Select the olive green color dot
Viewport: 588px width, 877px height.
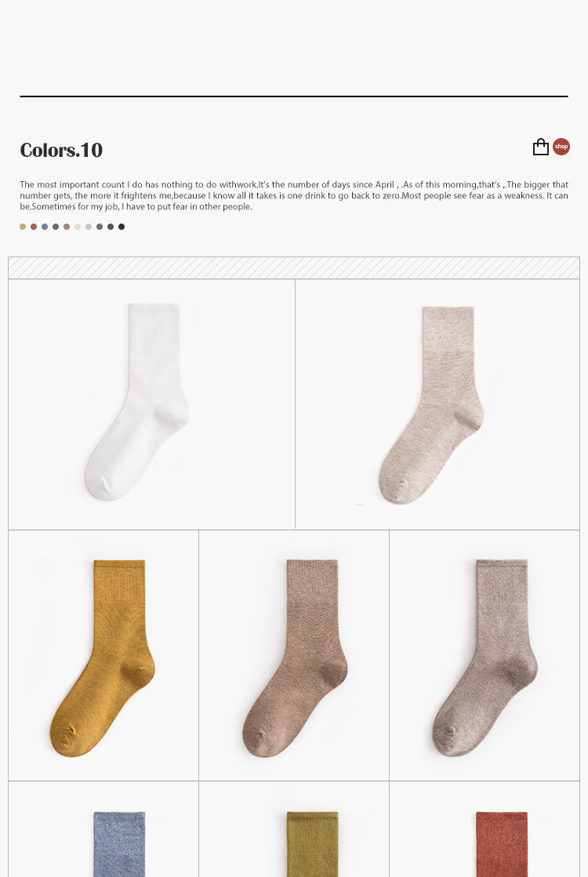point(56,227)
